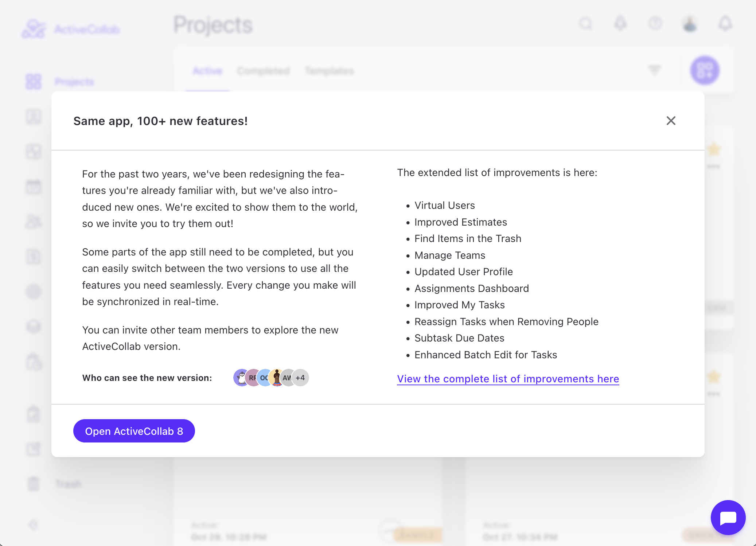Open Projects in the sidebar

pyautogui.click(x=74, y=82)
